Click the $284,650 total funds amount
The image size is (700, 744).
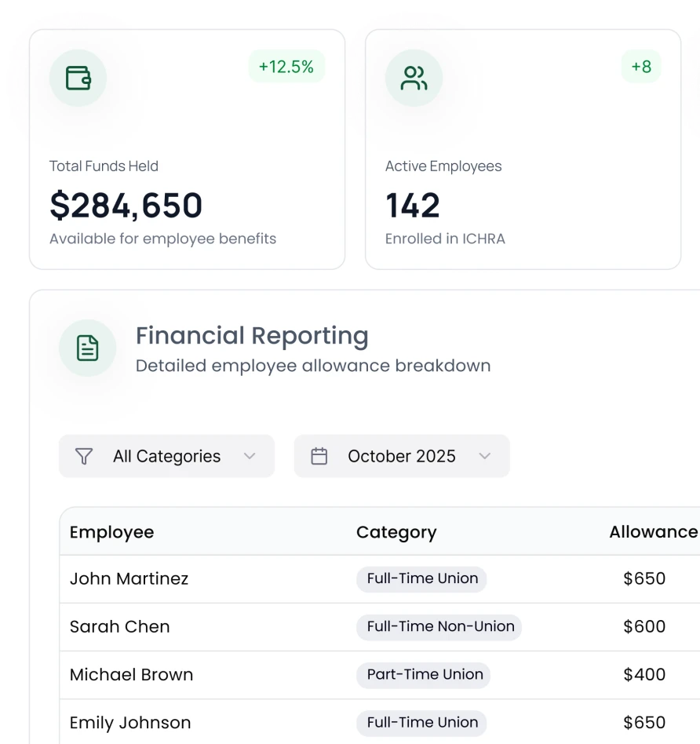tap(126, 206)
